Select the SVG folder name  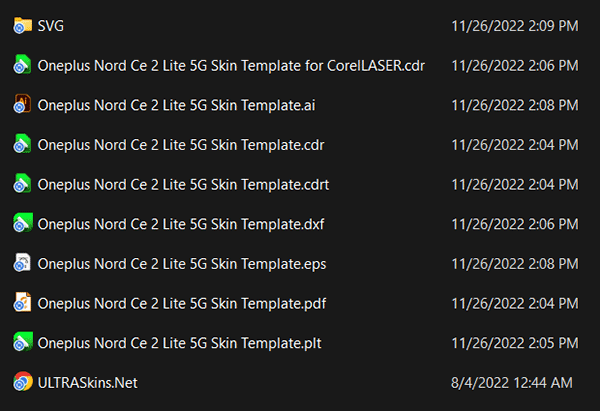(x=52, y=26)
